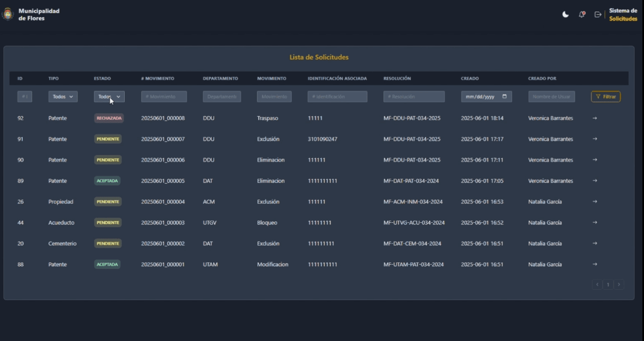
Task: Open the calendar picker in Creado filter
Action: pyautogui.click(x=505, y=96)
